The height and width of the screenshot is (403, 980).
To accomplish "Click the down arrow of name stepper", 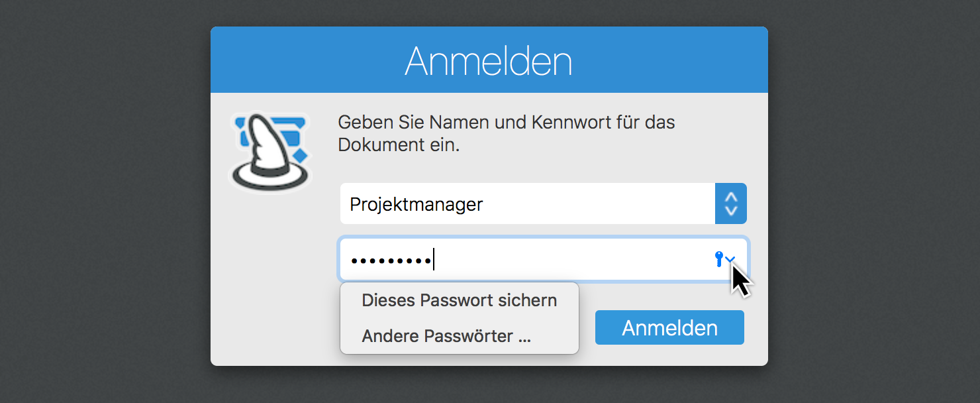I will click(x=731, y=211).
